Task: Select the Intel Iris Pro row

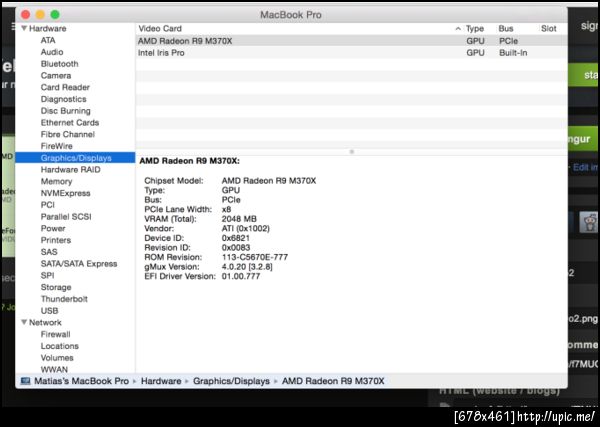Action: [x=351, y=53]
